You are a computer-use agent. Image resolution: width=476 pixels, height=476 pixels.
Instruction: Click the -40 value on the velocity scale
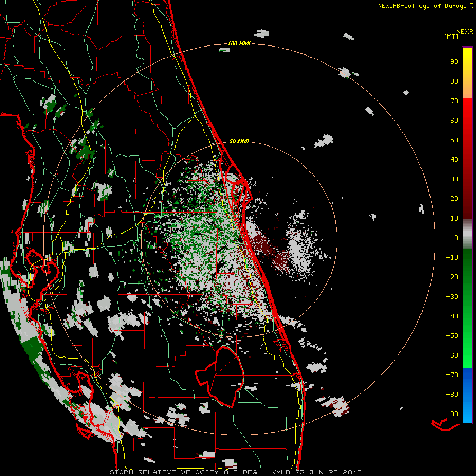click(x=452, y=316)
